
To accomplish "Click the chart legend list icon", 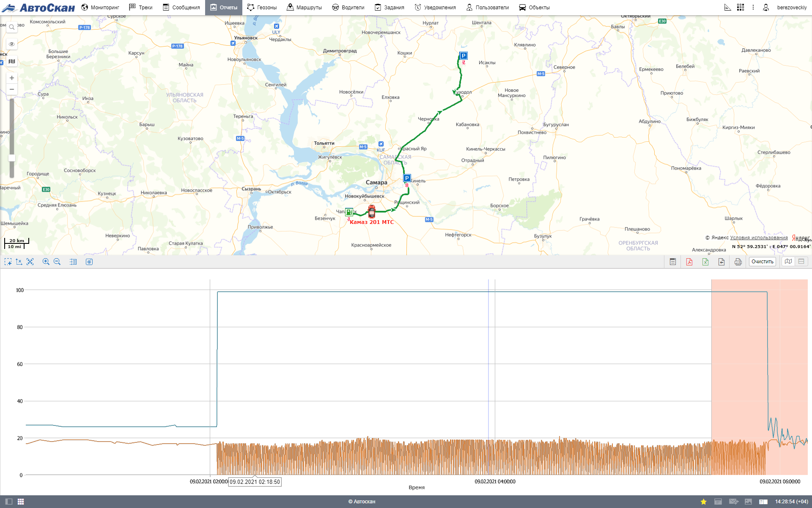I will pos(73,262).
